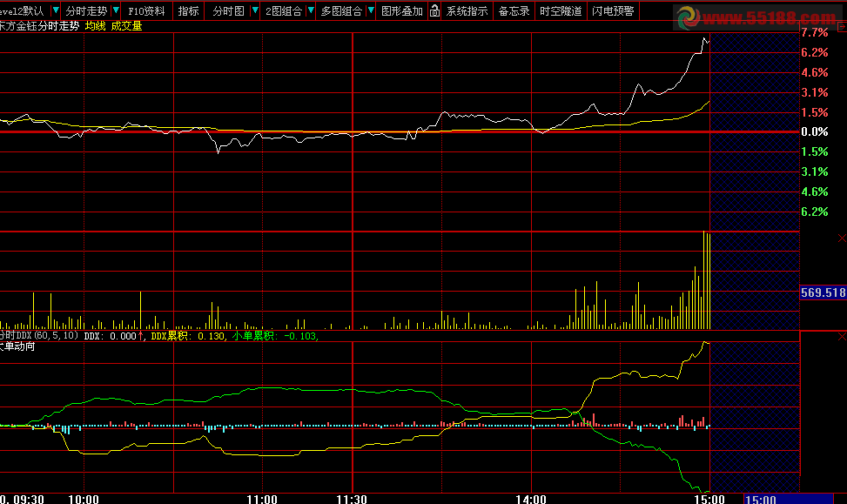The height and width of the screenshot is (504, 847).
Task: Open 系统指示 from the toolbar
Action: [x=467, y=10]
